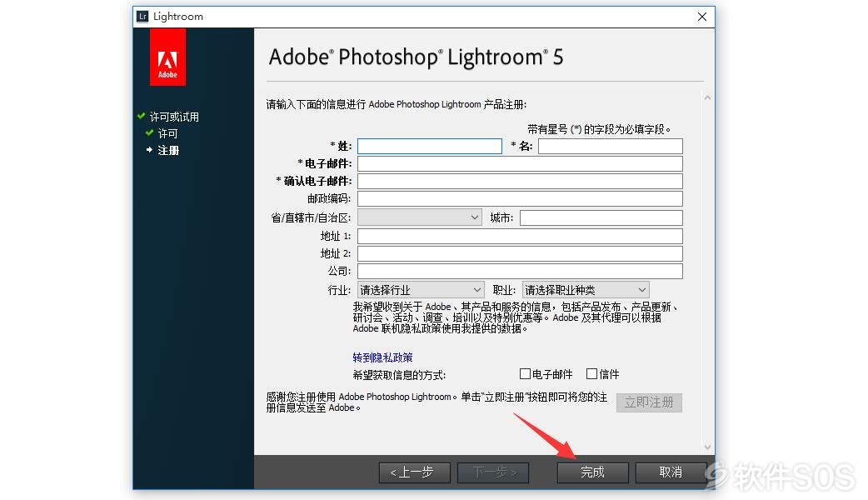Viewport: 868px width, 500px height.
Task: Click the 姓 (last name) input field
Action: [x=430, y=146]
